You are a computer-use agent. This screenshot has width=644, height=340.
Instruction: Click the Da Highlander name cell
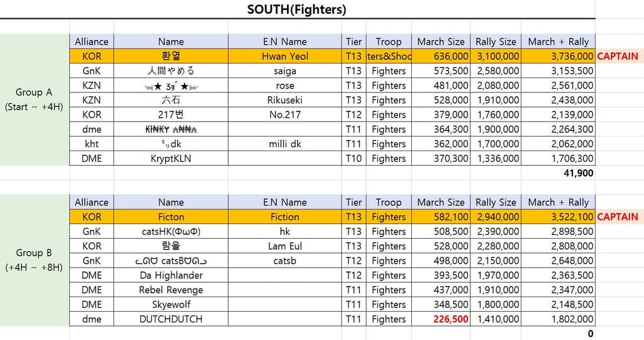(x=171, y=275)
